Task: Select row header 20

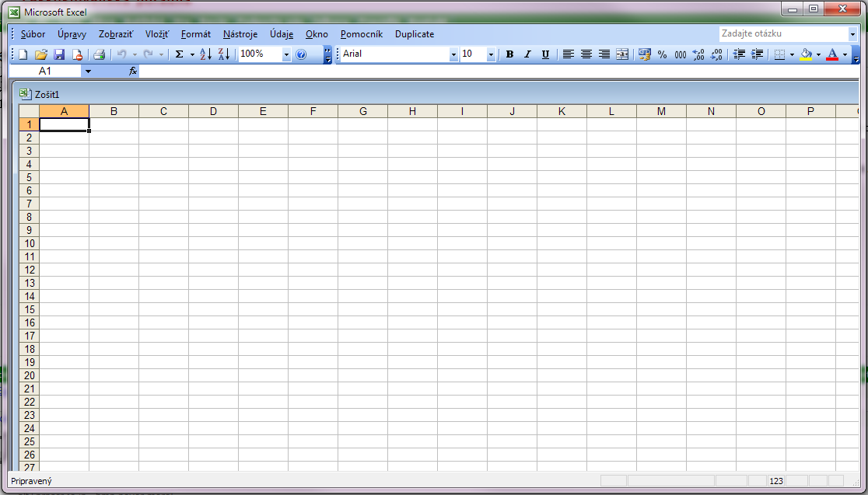Action: click(30, 375)
